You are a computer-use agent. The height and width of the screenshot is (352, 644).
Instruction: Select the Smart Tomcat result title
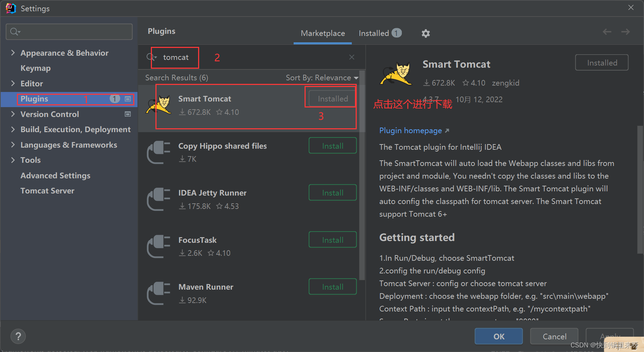click(x=204, y=99)
